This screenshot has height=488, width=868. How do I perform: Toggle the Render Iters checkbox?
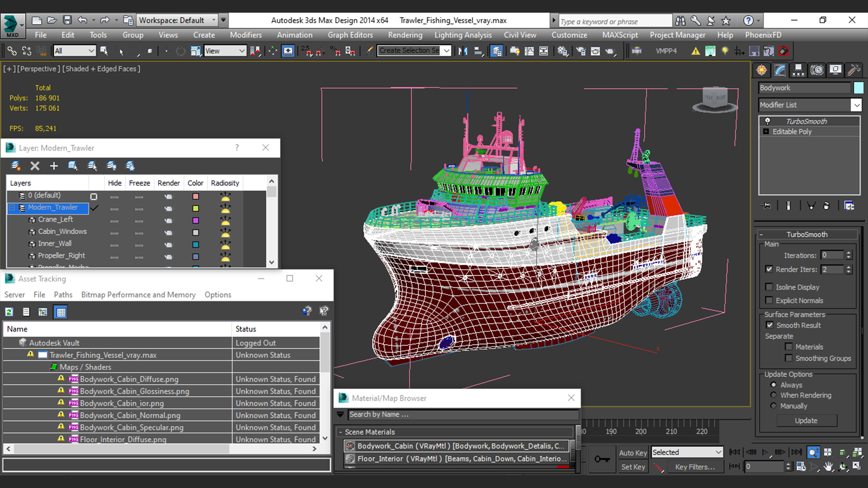pos(769,269)
